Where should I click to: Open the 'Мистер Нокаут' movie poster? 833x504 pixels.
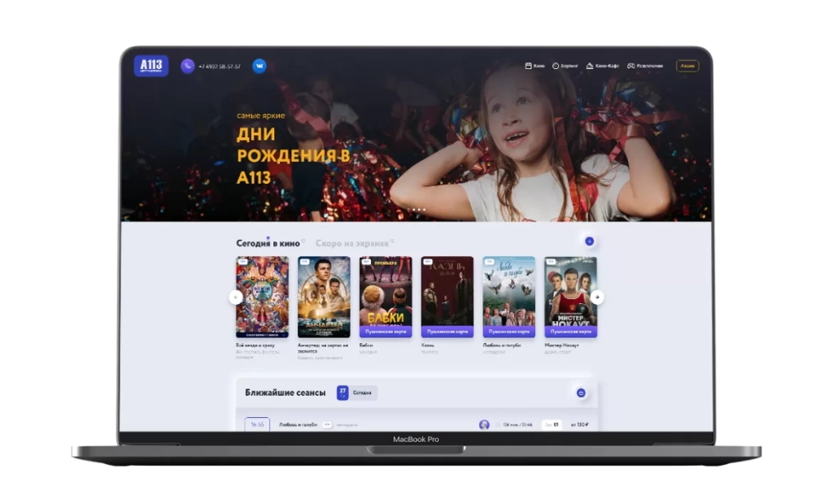tap(570, 291)
